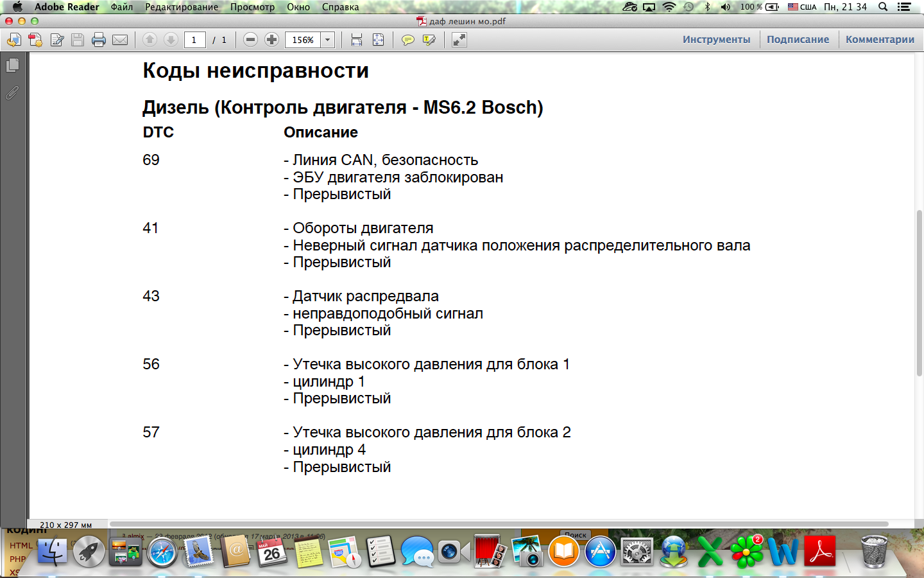
Task: Click the Create PDF toolbar icon
Action: coord(35,40)
